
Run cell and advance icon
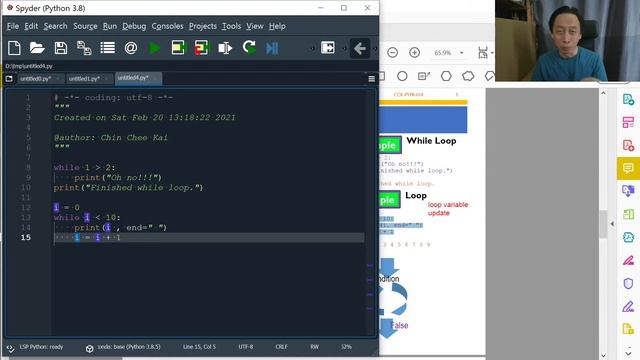pyautogui.click(x=201, y=48)
